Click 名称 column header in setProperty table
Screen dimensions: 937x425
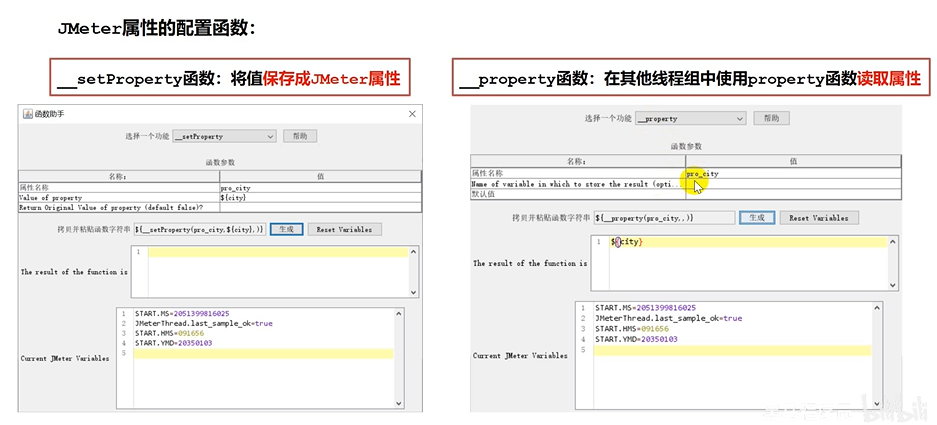(120, 177)
